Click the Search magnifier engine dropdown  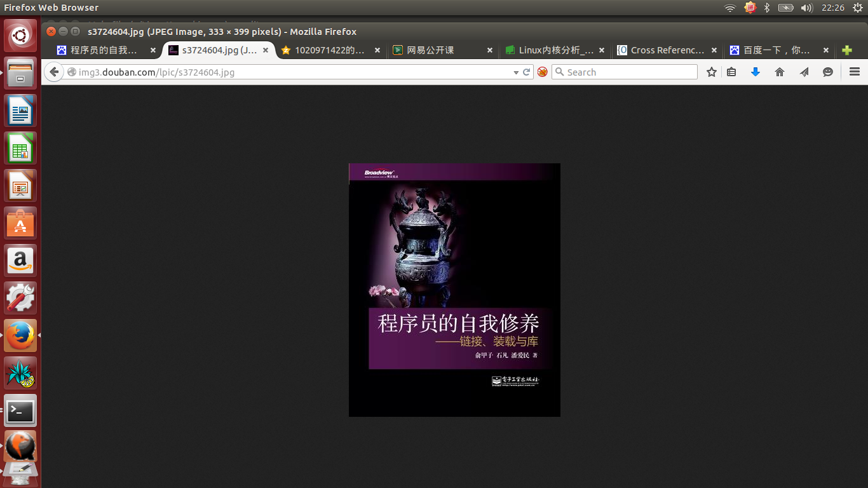(x=560, y=72)
